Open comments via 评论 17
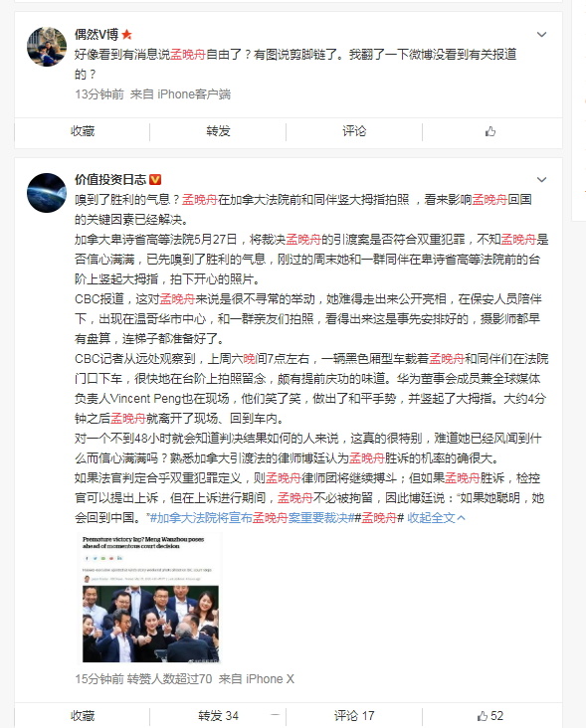The image size is (586, 728). (354, 715)
